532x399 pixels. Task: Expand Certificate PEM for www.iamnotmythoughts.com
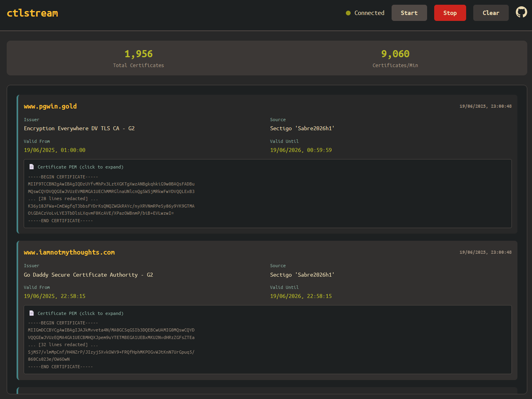click(x=80, y=313)
